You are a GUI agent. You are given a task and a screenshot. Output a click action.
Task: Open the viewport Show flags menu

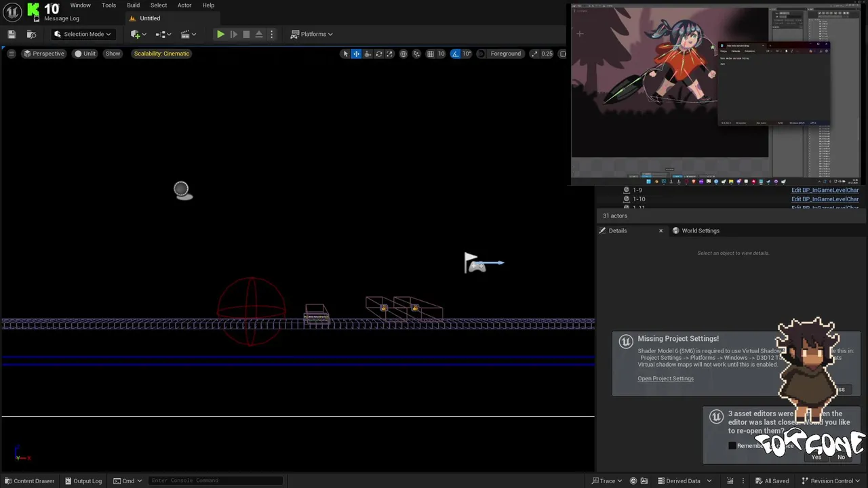point(113,54)
